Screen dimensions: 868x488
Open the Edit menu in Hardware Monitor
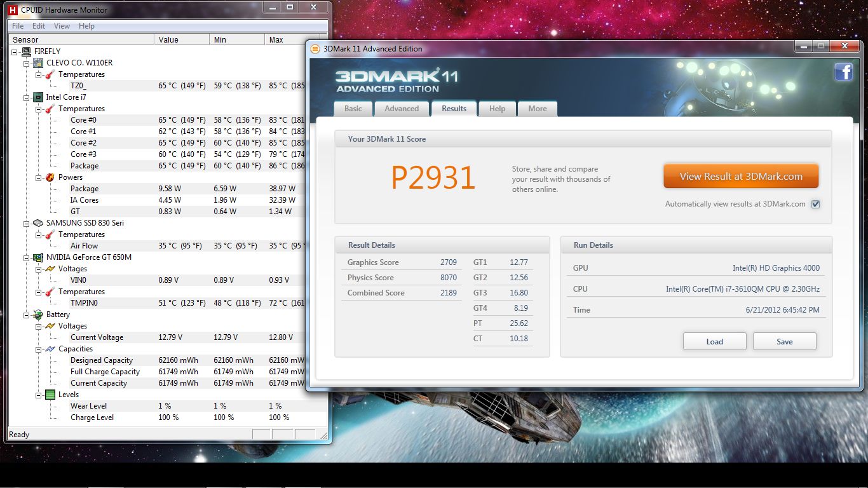39,26
